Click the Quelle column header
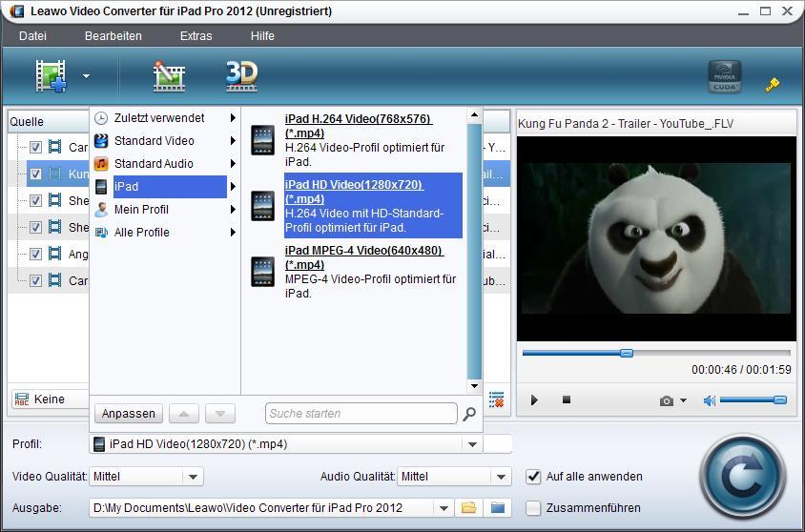Viewport: 805px width, 532px height. [x=49, y=122]
